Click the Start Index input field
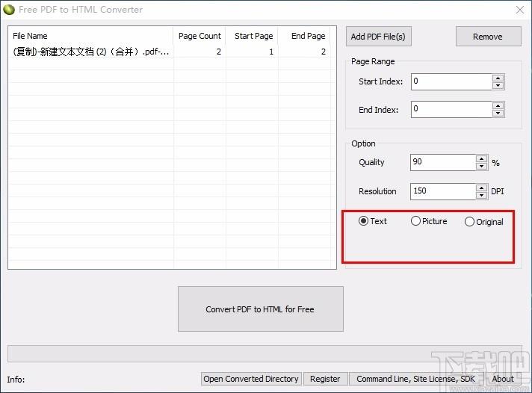The image size is (532, 393). (x=451, y=81)
